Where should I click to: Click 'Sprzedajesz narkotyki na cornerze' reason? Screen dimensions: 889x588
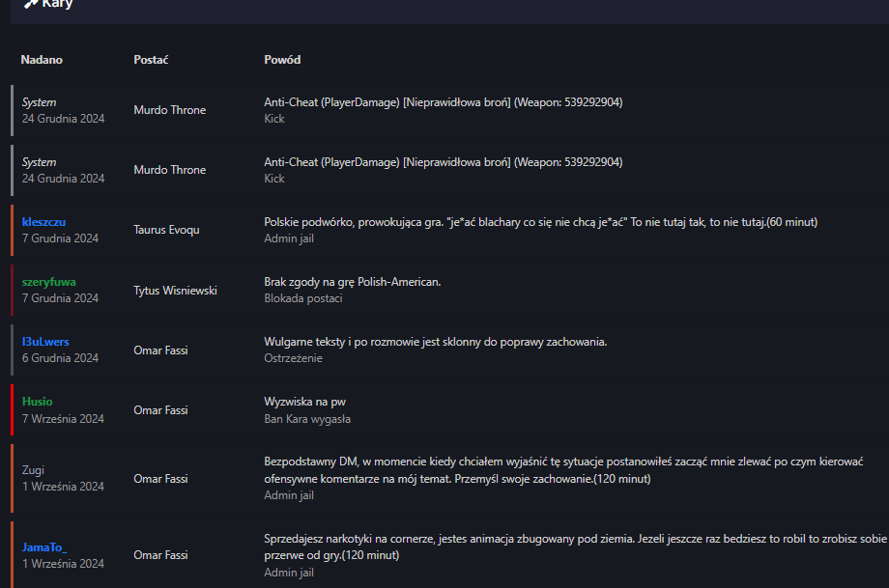[576, 546]
